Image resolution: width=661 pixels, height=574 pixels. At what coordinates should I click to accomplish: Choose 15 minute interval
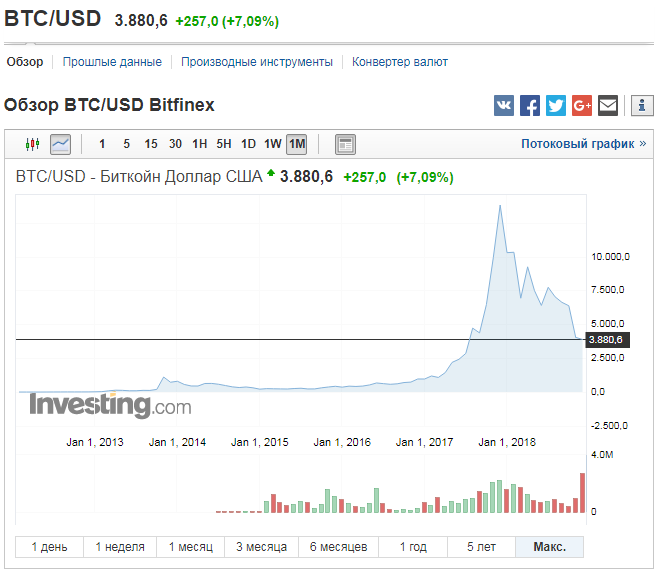pyautogui.click(x=151, y=144)
